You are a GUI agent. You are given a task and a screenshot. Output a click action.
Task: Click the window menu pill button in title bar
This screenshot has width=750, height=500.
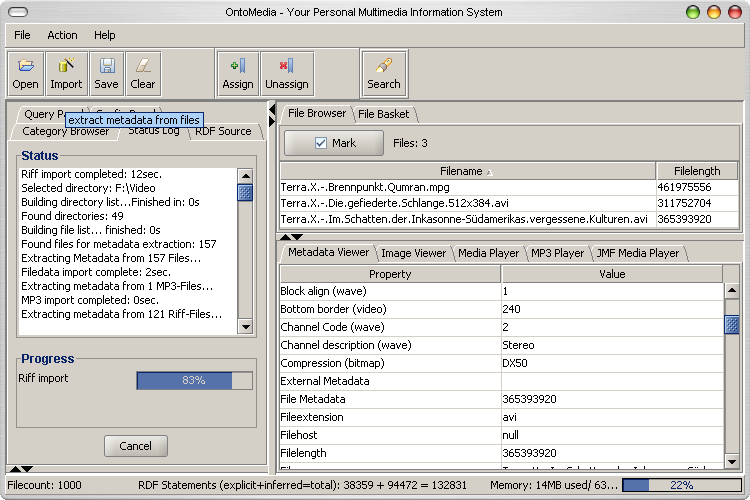pyautogui.click(x=18, y=12)
